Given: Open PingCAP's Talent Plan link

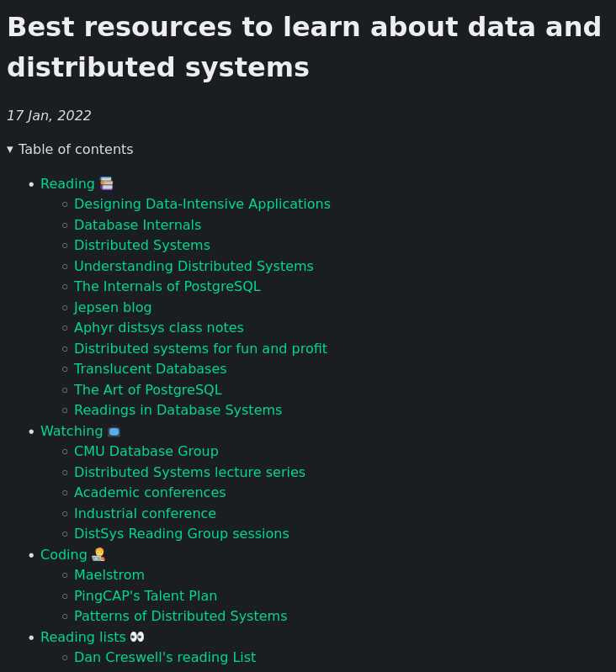Looking at the screenshot, I should [x=146, y=595].
